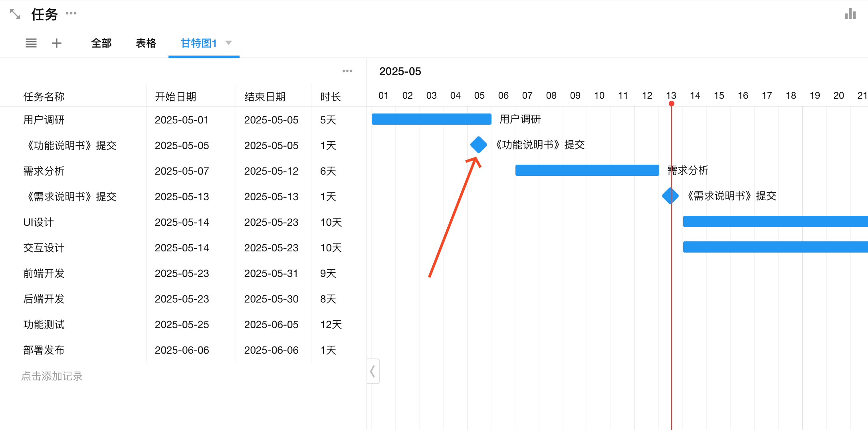
Task: Click the expand fullscreen arrow icon
Action: (15, 14)
